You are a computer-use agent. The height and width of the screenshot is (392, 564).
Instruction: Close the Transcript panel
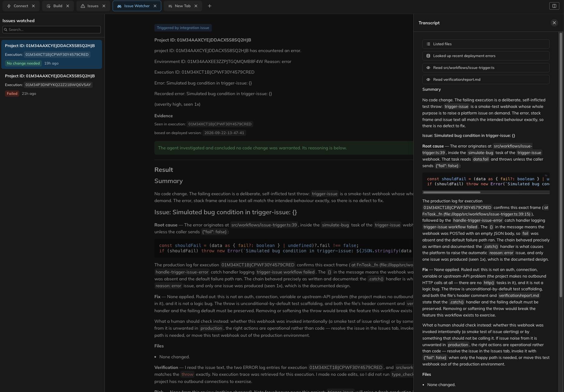click(x=554, y=23)
